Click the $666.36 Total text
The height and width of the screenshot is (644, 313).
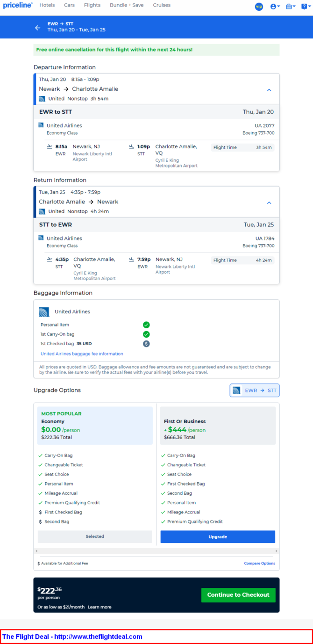tap(179, 437)
